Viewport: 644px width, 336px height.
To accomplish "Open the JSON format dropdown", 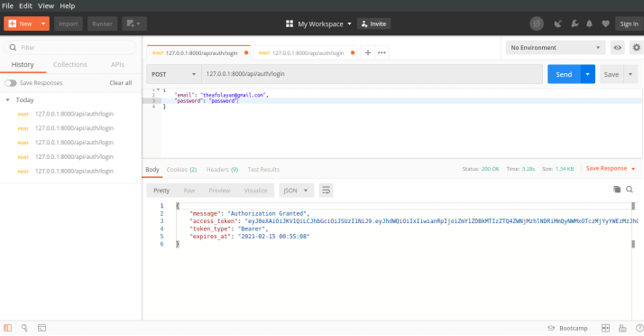I will click(x=296, y=191).
